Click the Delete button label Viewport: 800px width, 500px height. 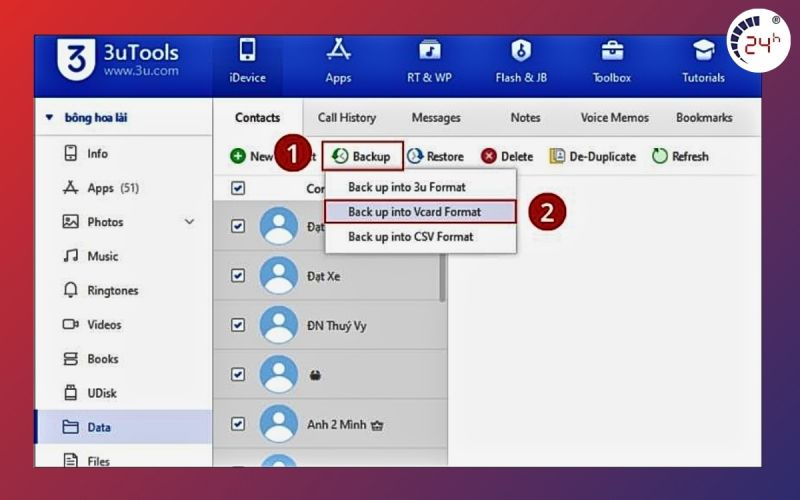517,157
